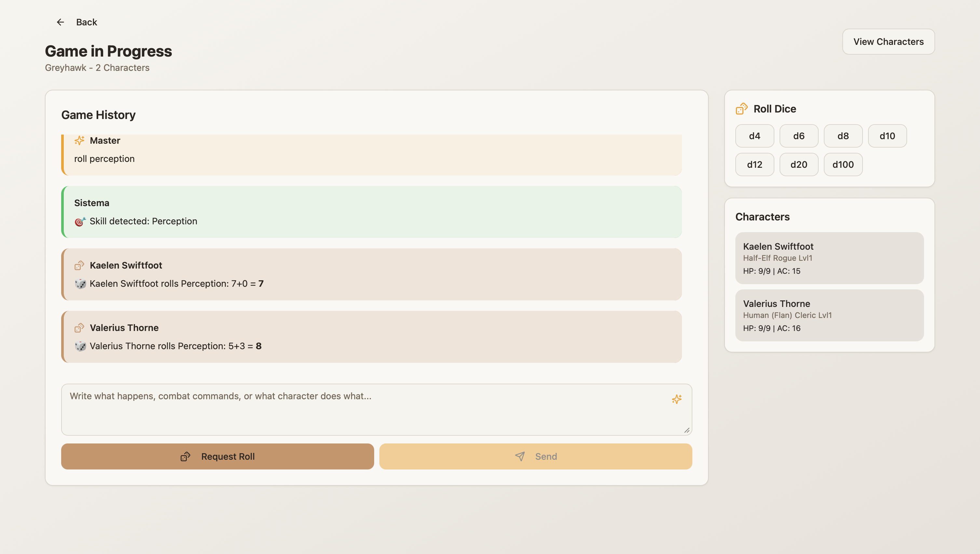Click the dice icon in Roll Dice header
The width and height of the screenshot is (980, 554).
click(x=741, y=109)
